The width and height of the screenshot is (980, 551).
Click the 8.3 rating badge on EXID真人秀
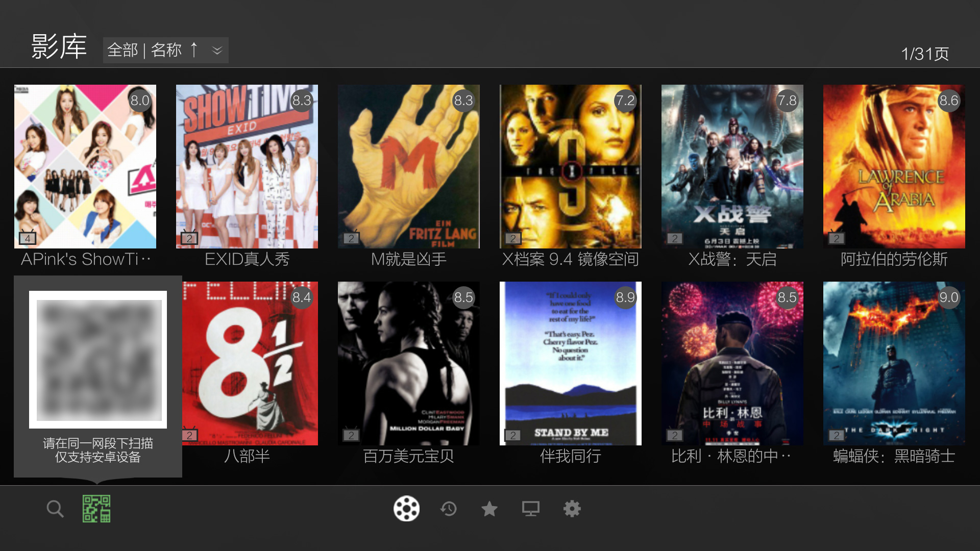pyautogui.click(x=302, y=101)
